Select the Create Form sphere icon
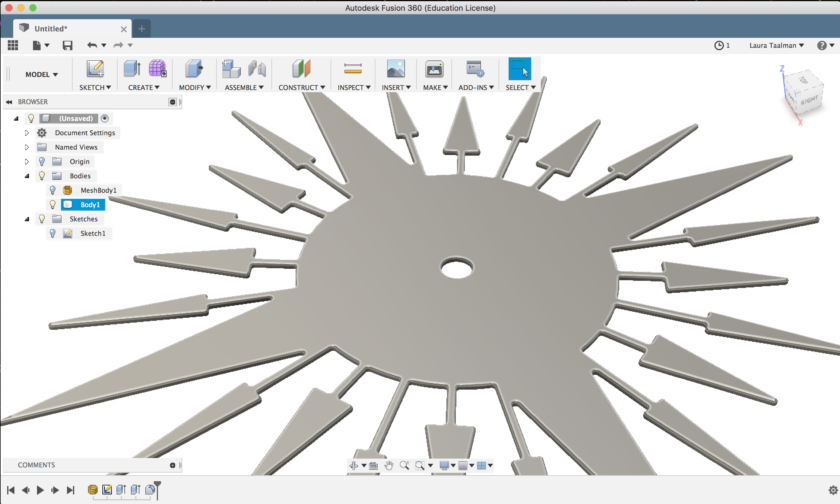Image resolution: width=840 pixels, height=504 pixels. (x=157, y=69)
